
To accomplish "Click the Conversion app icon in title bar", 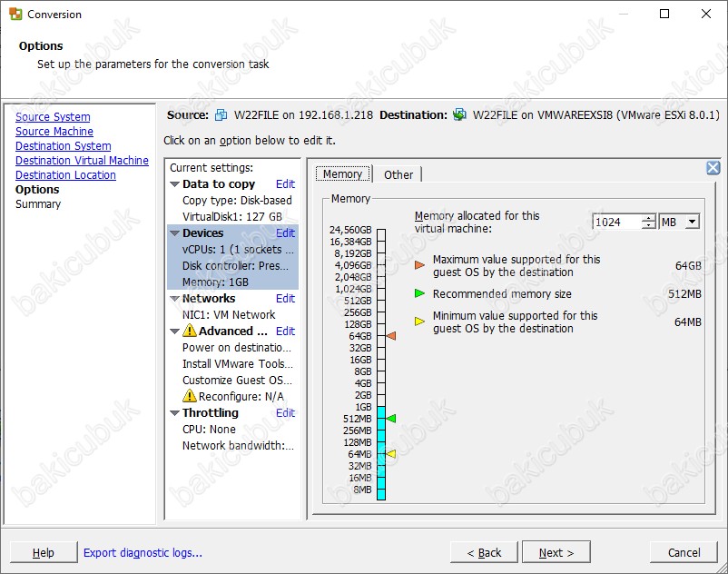I will (x=15, y=14).
